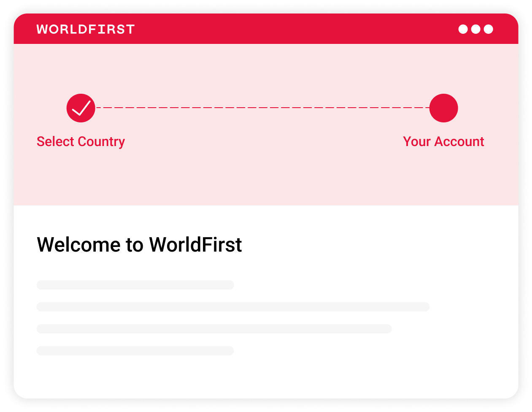The height and width of the screenshot is (412, 532).
Task: Click the WORLDFIRST logo in the header
Action: (86, 29)
